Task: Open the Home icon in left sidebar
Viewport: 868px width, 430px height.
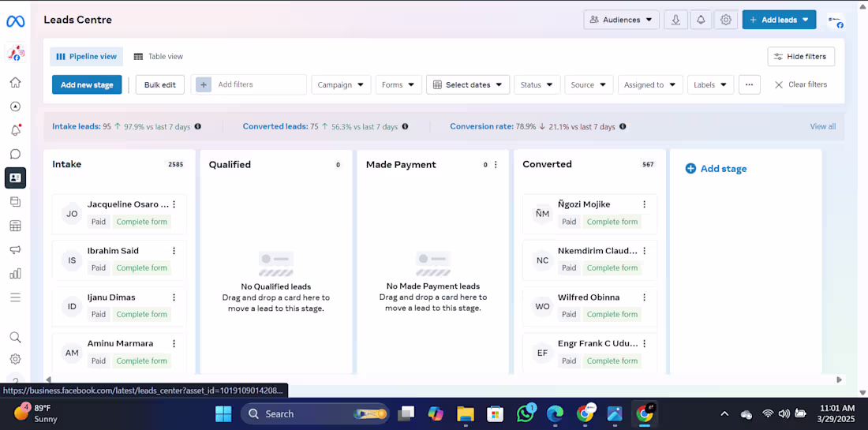Action: point(16,83)
